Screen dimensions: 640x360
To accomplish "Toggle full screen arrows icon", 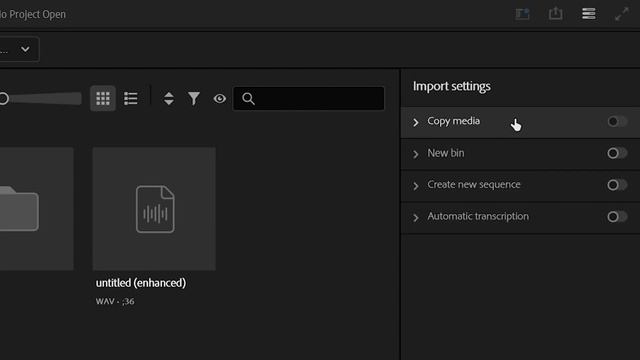I will coord(622,14).
